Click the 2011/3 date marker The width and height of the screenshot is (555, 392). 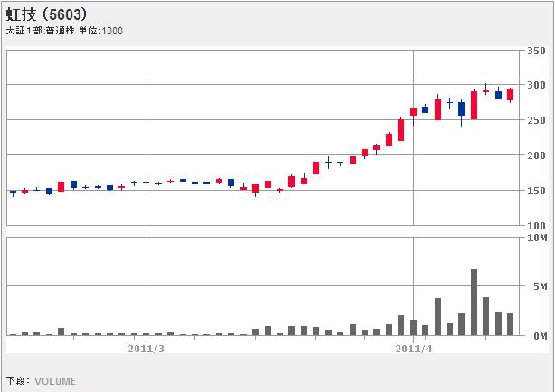[x=146, y=347]
